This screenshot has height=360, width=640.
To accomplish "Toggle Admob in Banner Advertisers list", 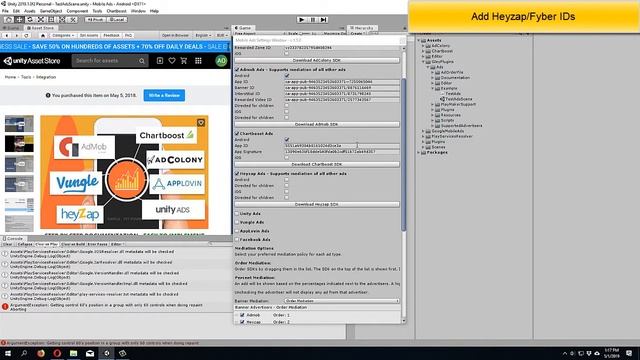I will (x=242, y=315).
